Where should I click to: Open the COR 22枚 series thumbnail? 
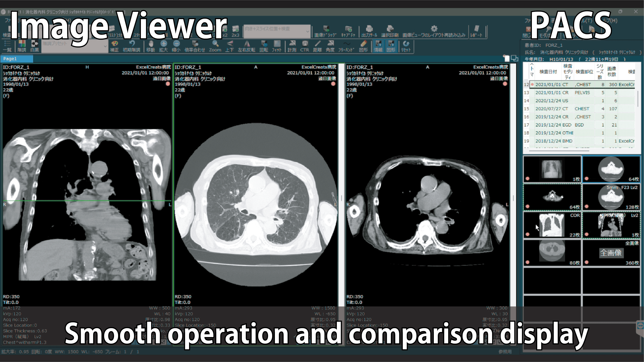552,225
